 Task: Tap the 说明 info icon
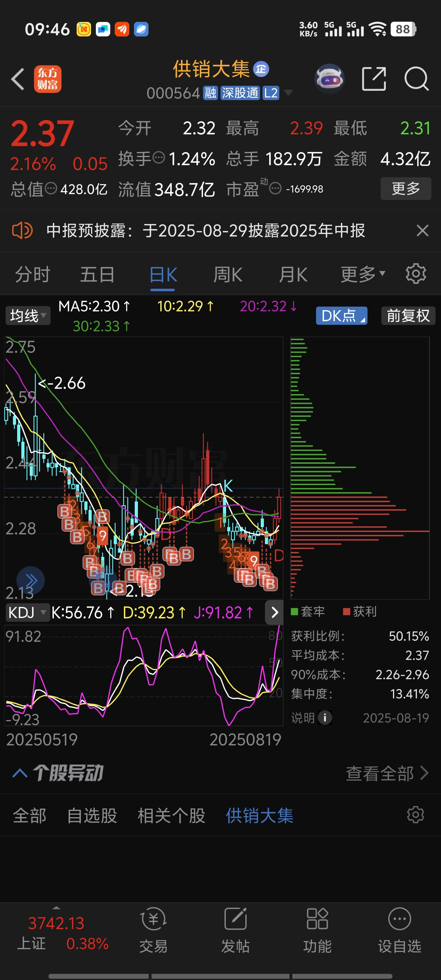tap(324, 717)
